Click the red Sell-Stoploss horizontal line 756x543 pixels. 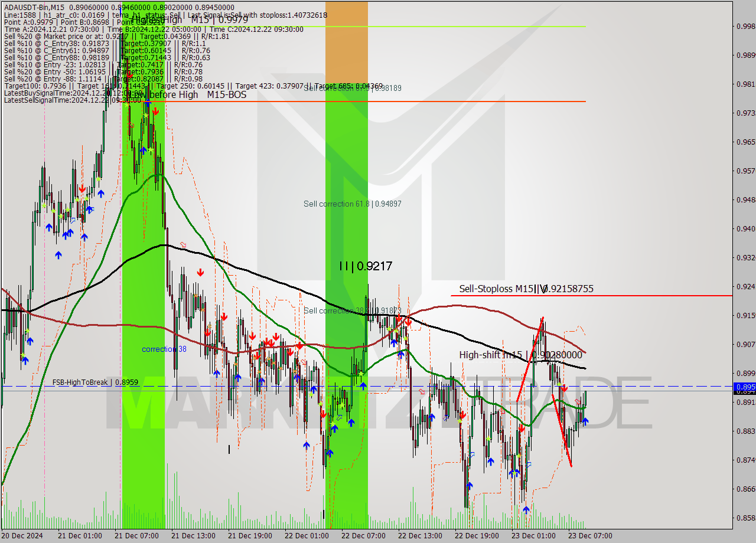591,296
